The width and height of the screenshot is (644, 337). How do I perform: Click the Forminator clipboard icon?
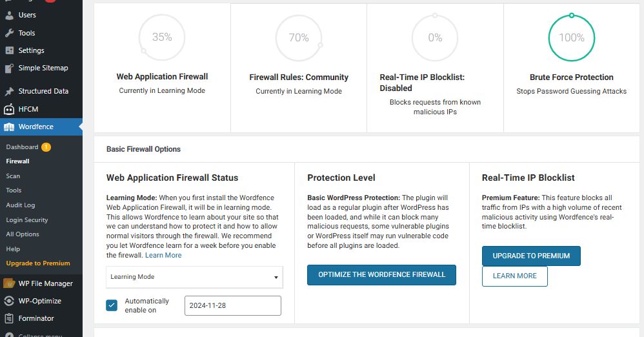click(x=9, y=318)
